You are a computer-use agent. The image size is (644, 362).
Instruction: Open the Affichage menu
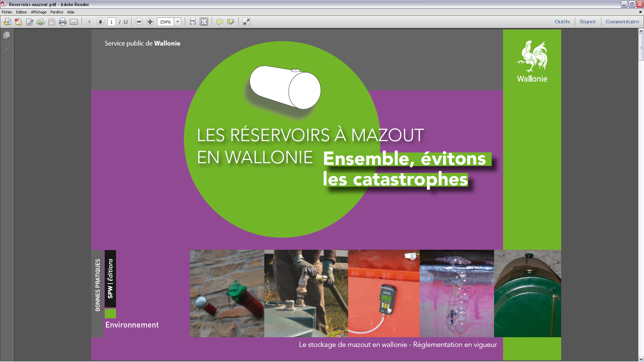click(x=39, y=12)
